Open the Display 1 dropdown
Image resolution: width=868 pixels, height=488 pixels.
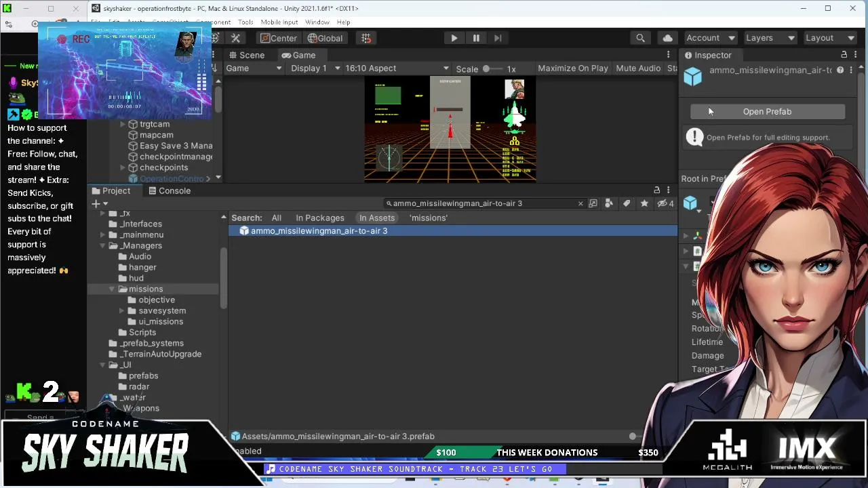315,68
